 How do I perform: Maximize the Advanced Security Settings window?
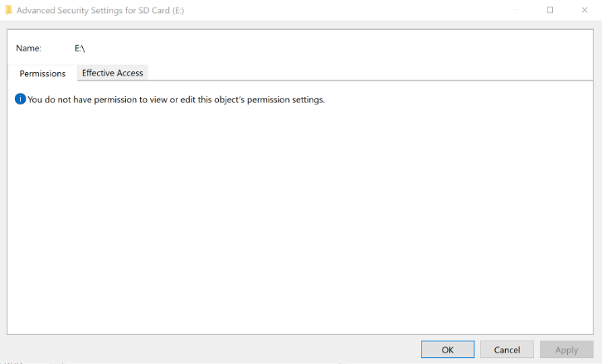(x=550, y=10)
